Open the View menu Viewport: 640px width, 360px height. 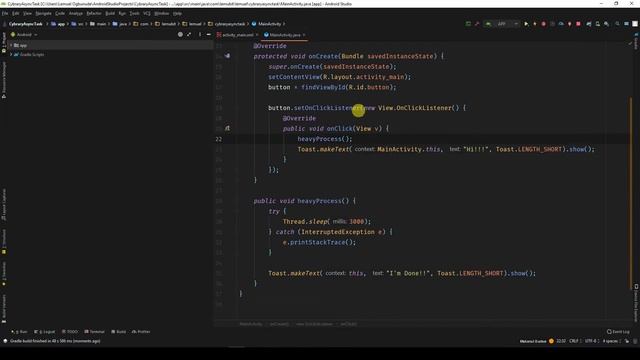click(x=27, y=13)
